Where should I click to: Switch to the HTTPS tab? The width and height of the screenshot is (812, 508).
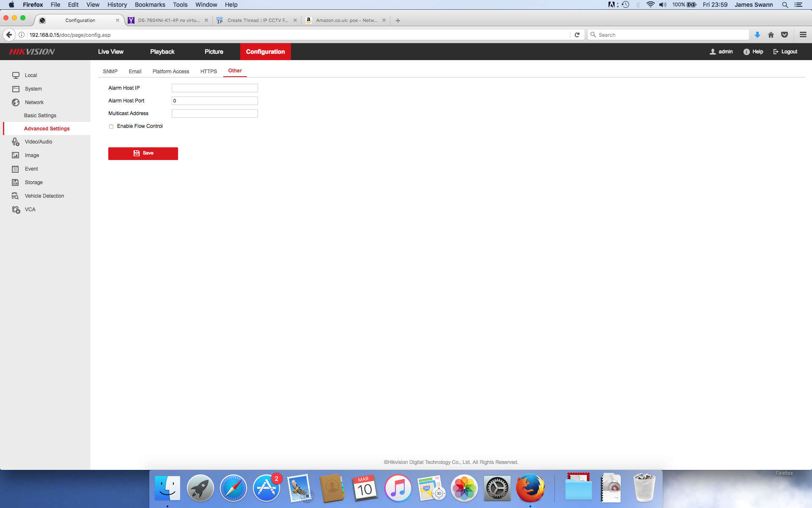pyautogui.click(x=208, y=71)
